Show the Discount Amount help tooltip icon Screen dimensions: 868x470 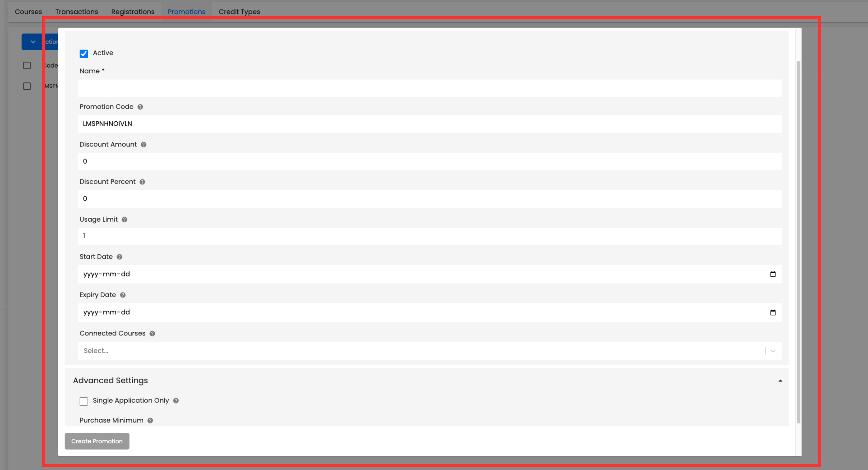(143, 145)
